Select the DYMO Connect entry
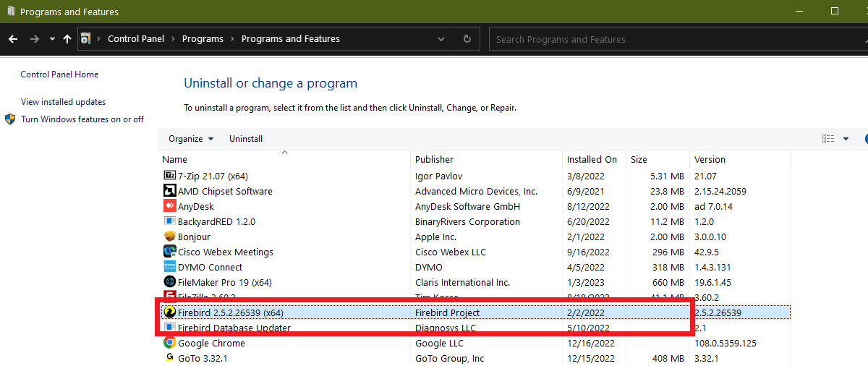Viewport: 868px width, 366px height. pos(475,267)
